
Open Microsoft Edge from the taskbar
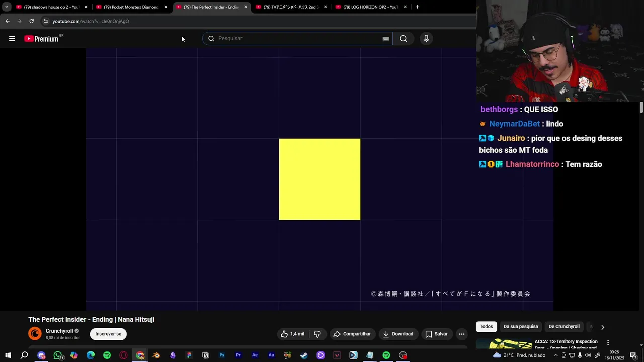click(91, 355)
